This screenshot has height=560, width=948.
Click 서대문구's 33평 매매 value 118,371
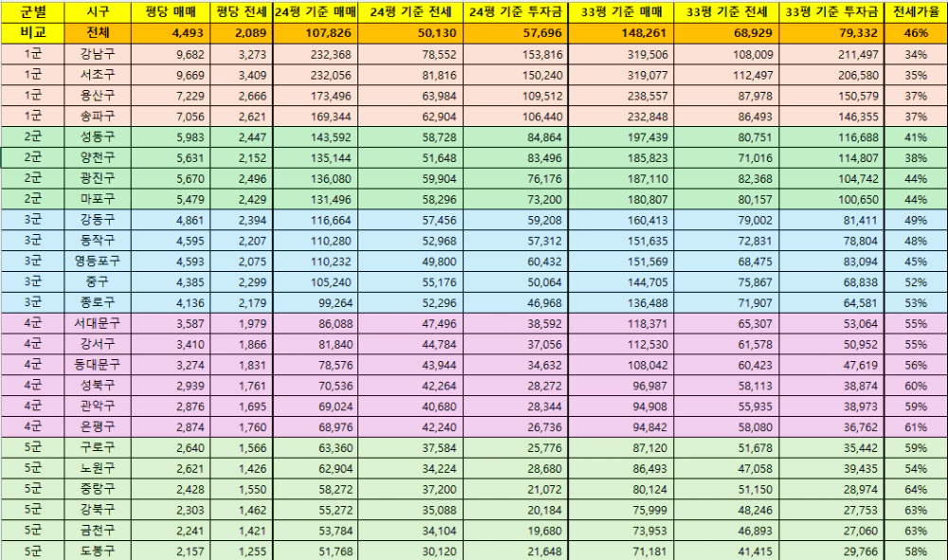pos(621,323)
